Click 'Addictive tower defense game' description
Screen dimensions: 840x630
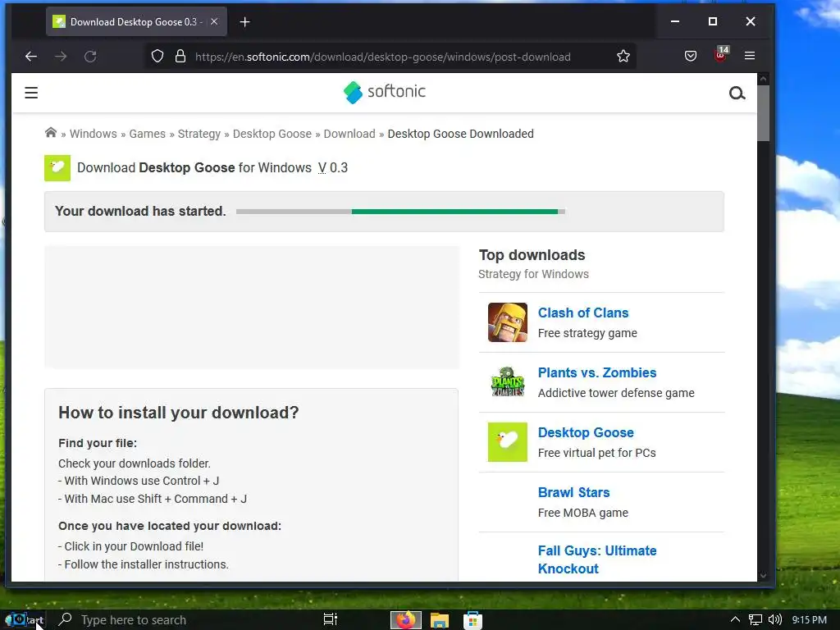[x=616, y=393]
